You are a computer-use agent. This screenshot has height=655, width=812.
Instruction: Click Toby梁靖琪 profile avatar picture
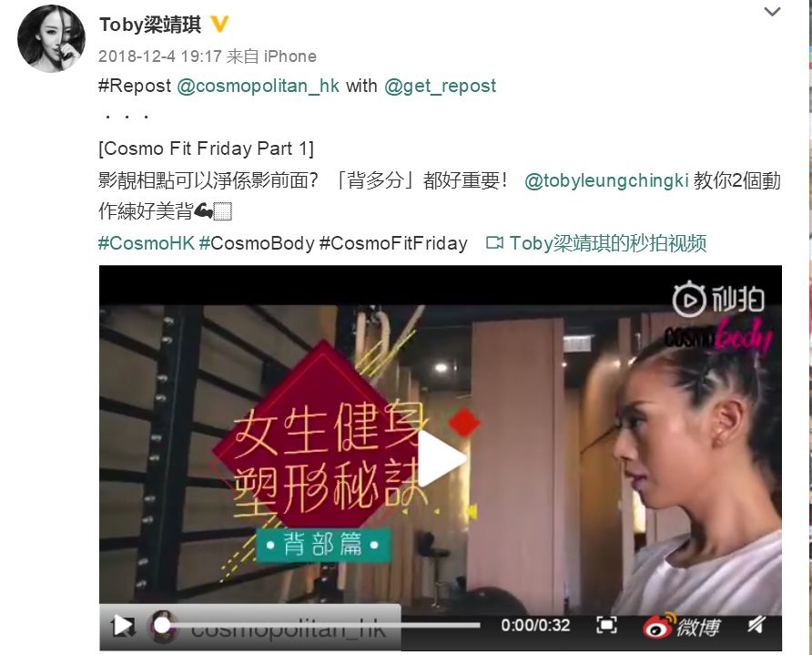(x=51, y=38)
